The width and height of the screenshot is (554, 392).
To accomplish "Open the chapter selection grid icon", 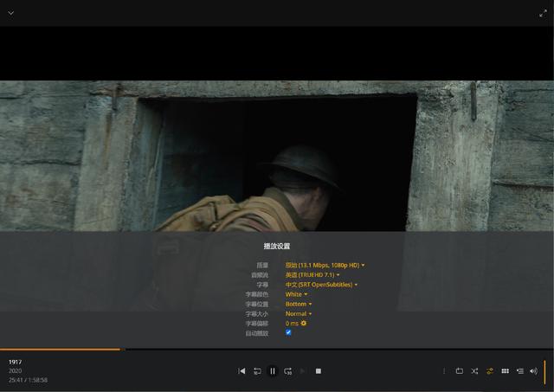I will [x=506, y=371].
